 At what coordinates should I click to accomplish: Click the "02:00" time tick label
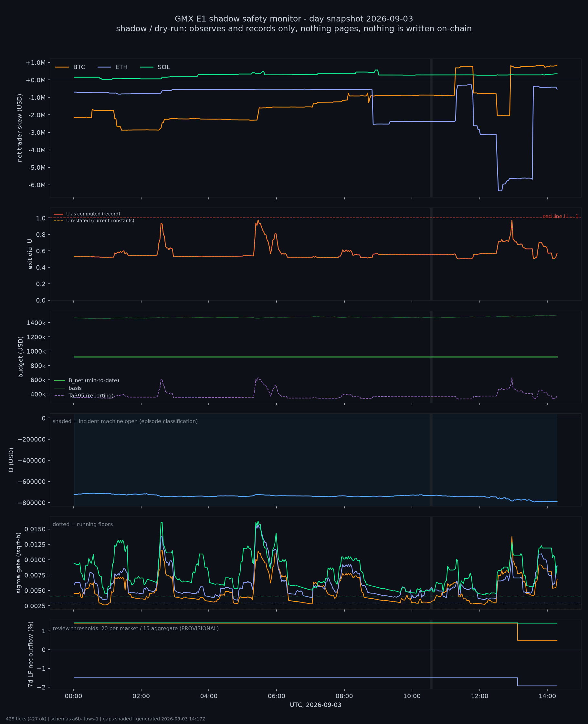[141, 696]
